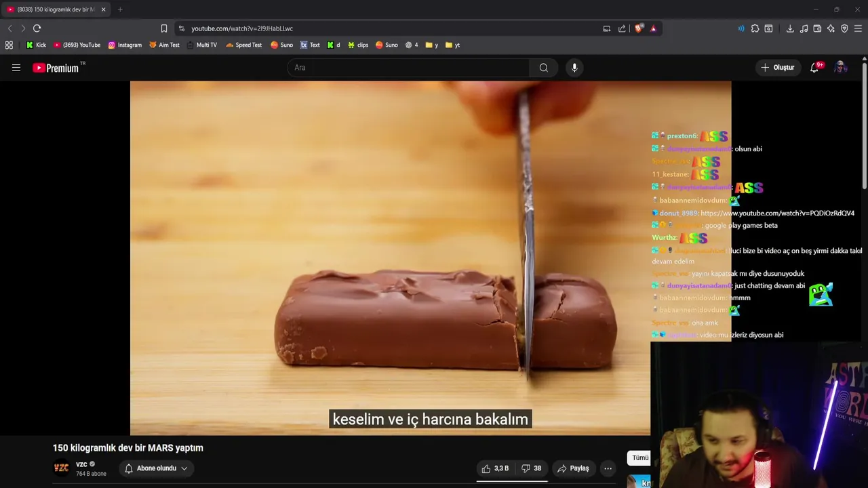Open site settings icon beside URL

pyautogui.click(x=181, y=28)
